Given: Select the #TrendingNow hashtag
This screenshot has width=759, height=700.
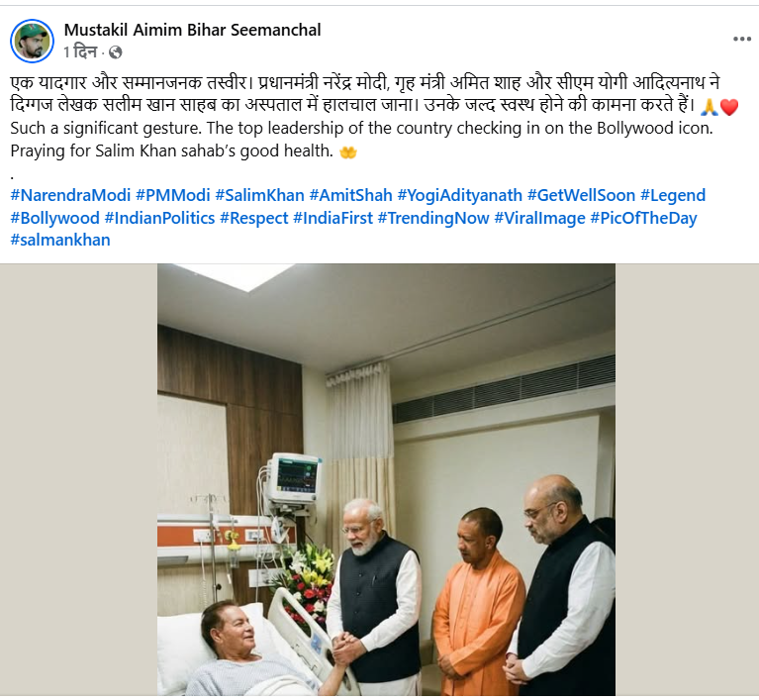Looking at the screenshot, I should 433,218.
